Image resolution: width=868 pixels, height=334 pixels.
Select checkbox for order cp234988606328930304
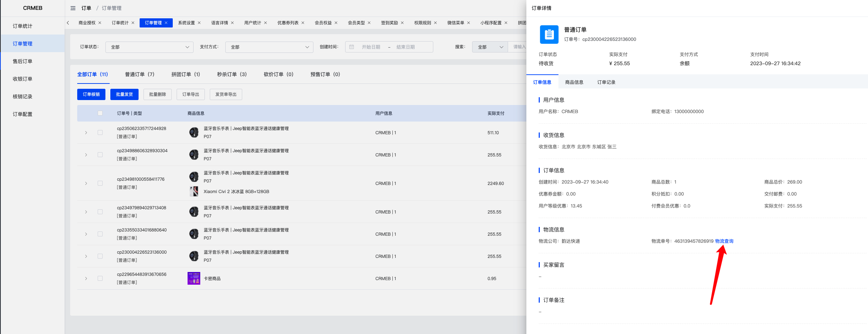click(x=100, y=155)
